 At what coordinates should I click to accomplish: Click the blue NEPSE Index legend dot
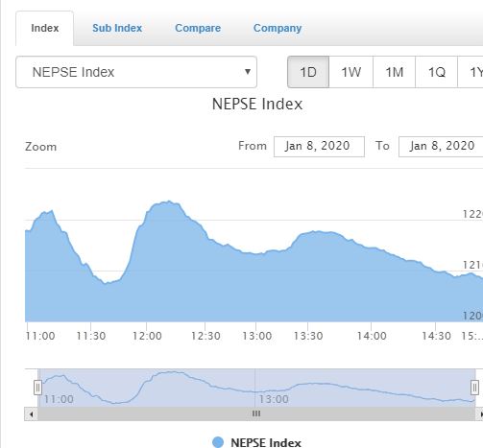click(218, 442)
